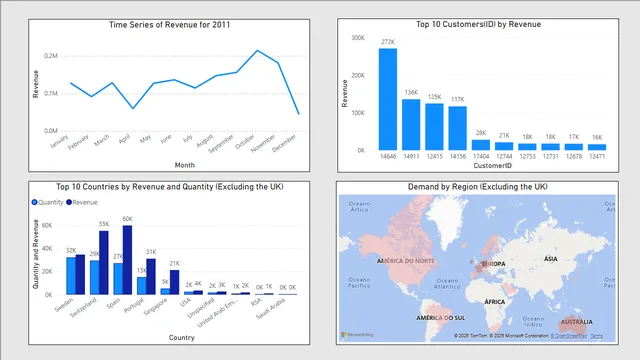The height and width of the screenshot is (360, 640).
Task: Click the Country axis title
Action: [x=182, y=338]
